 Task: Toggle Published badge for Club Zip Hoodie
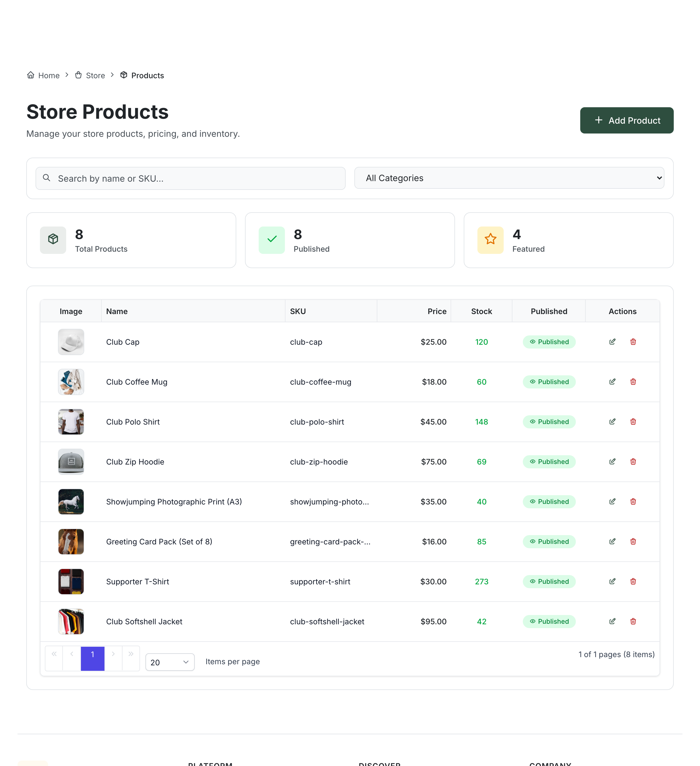click(x=549, y=461)
